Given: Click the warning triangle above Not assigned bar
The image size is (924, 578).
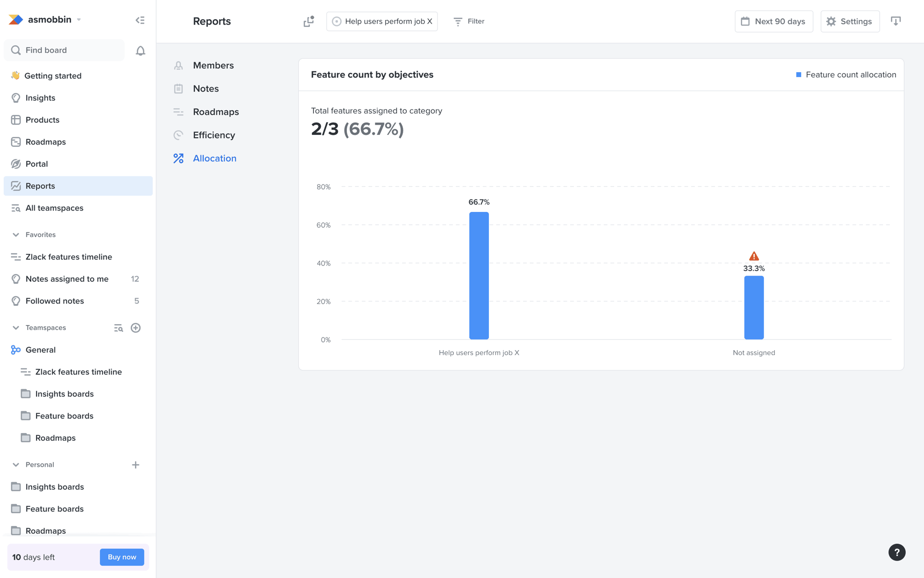Looking at the screenshot, I should coord(754,256).
